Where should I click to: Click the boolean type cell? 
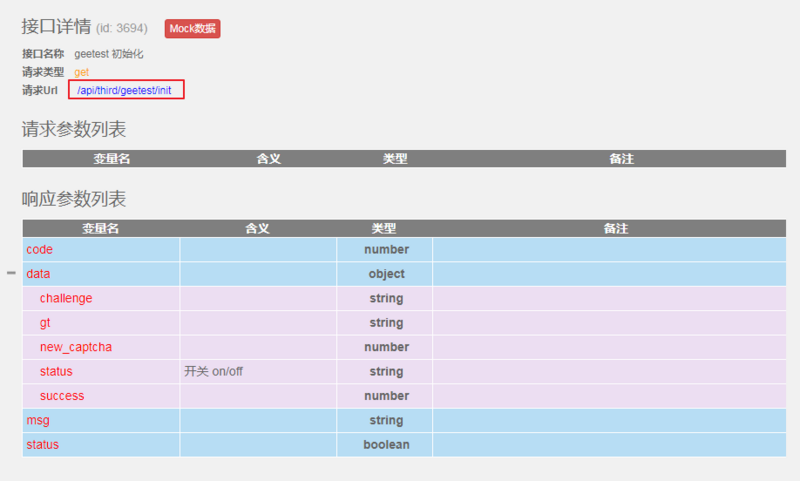[x=386, y=444]
